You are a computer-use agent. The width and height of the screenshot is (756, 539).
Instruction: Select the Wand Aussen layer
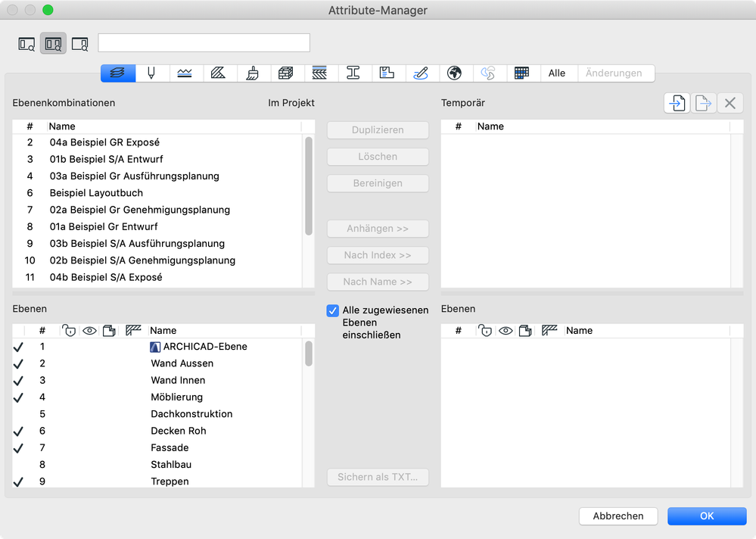point(157,363)
